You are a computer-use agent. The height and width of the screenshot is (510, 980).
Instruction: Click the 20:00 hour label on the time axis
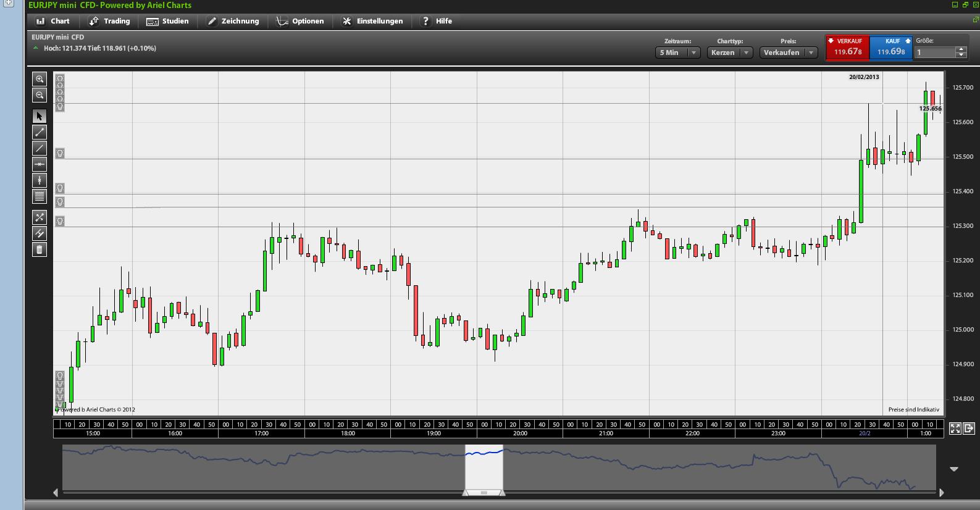click(x=520, y=433)
